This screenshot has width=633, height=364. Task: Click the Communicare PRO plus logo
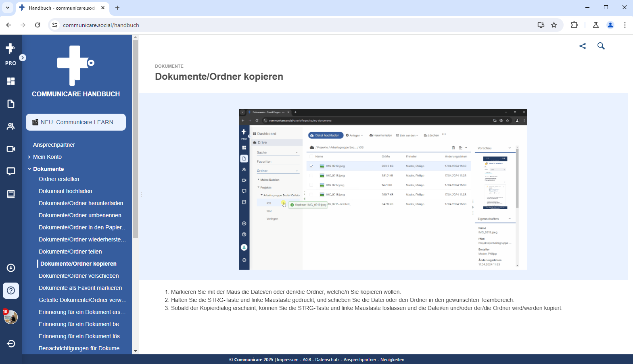coord(10,54)
